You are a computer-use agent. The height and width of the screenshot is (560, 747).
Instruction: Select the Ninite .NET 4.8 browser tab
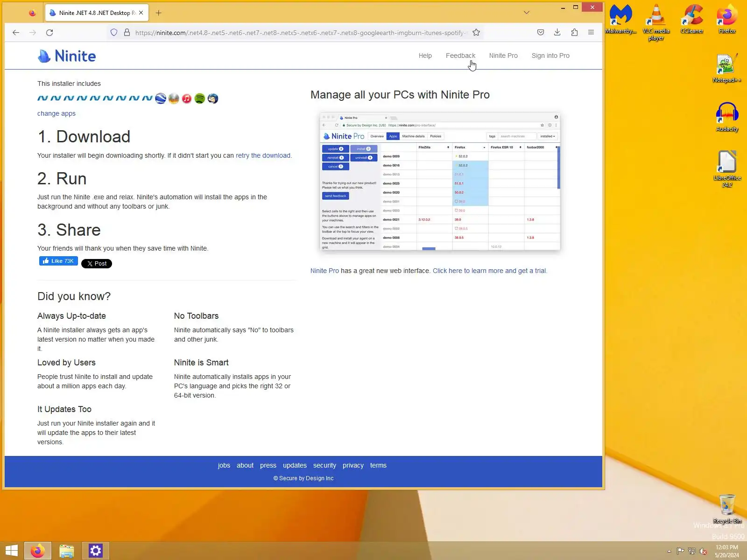[x=97, y=13]
